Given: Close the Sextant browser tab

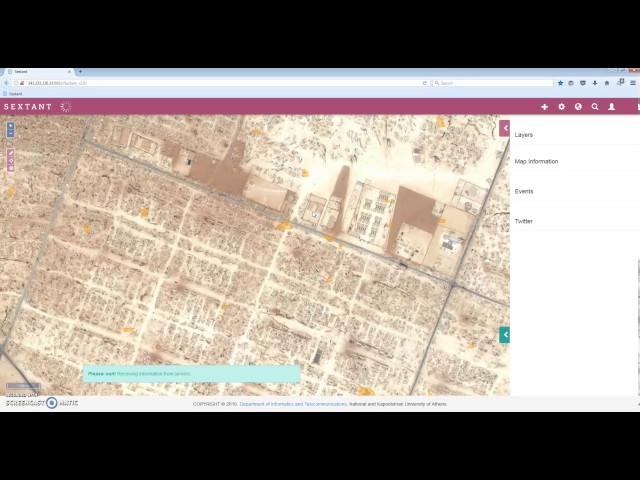Looking at the screenshot, I should point(69,71).
